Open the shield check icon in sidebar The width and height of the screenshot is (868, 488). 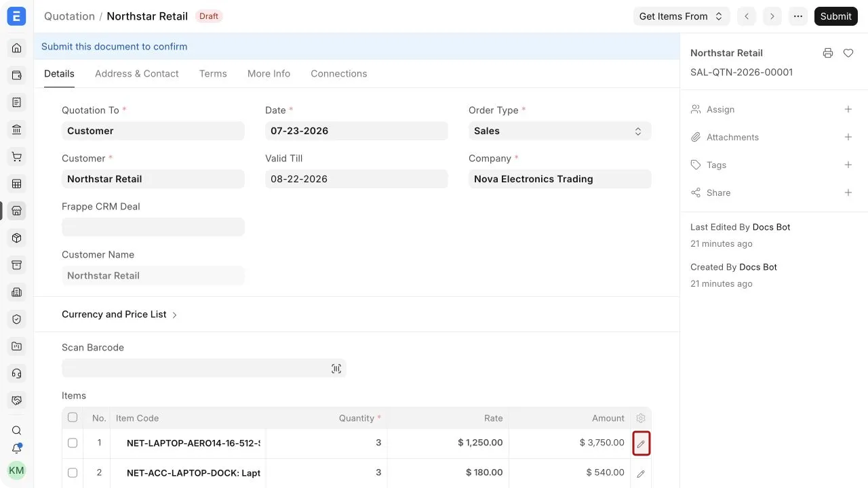(x=17, y=319)
